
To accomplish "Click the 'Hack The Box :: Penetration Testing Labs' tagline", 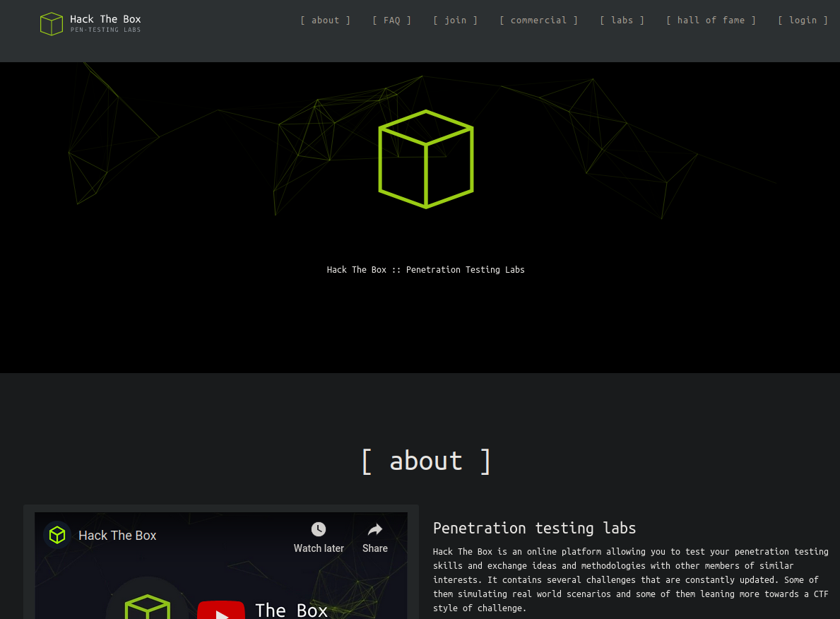I will click(425, 270).
